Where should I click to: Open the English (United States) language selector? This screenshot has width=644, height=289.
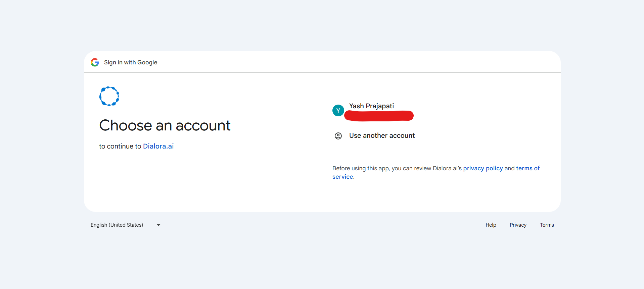[x=117, y=225]
